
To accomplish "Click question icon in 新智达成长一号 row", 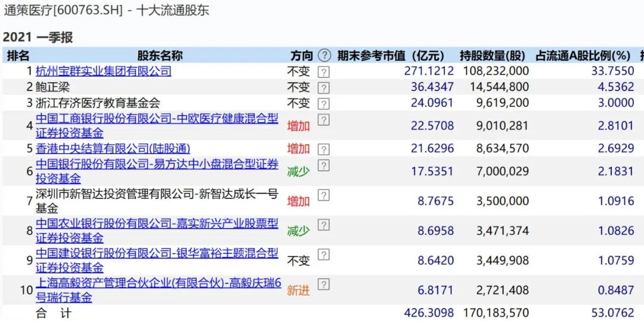I will [324, 195].
